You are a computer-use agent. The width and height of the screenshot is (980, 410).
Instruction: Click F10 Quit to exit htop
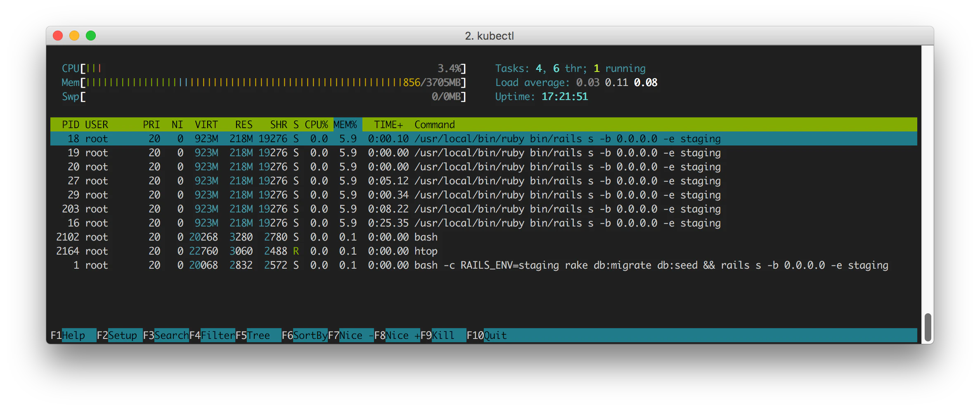(487, 335)
